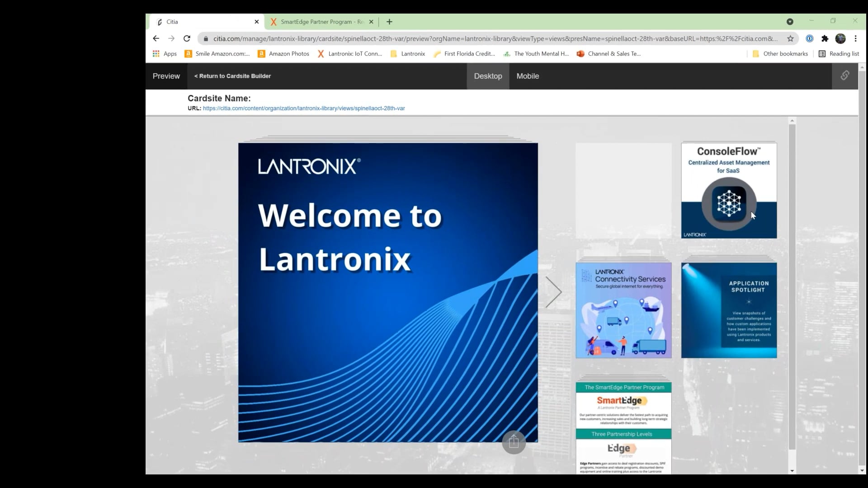Click the card list scrollbar down arrow
This screenshot has width=868, height=488.
792,471
